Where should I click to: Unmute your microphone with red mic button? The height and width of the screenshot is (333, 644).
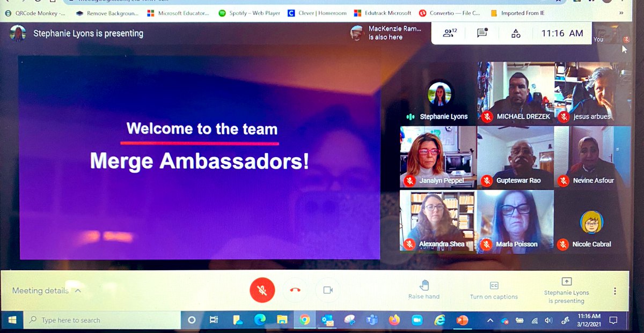coord(262,290)
